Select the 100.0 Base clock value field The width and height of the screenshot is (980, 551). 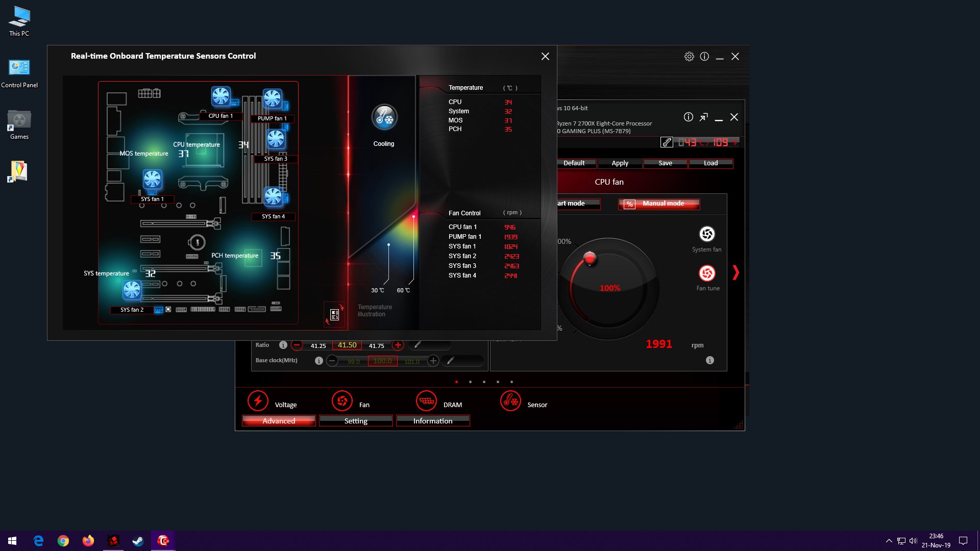click(x=382, y=361)
